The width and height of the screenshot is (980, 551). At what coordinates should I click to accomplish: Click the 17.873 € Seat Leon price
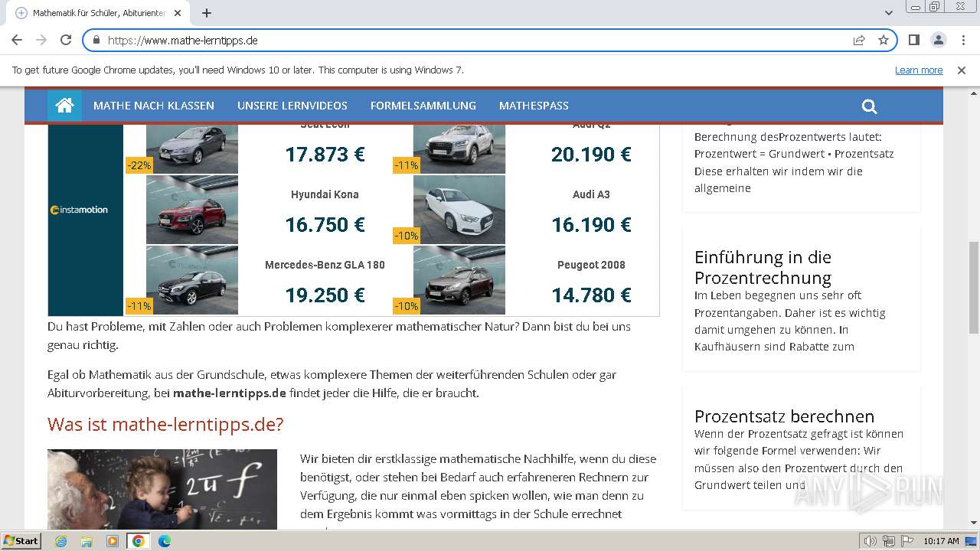point(325,155)
